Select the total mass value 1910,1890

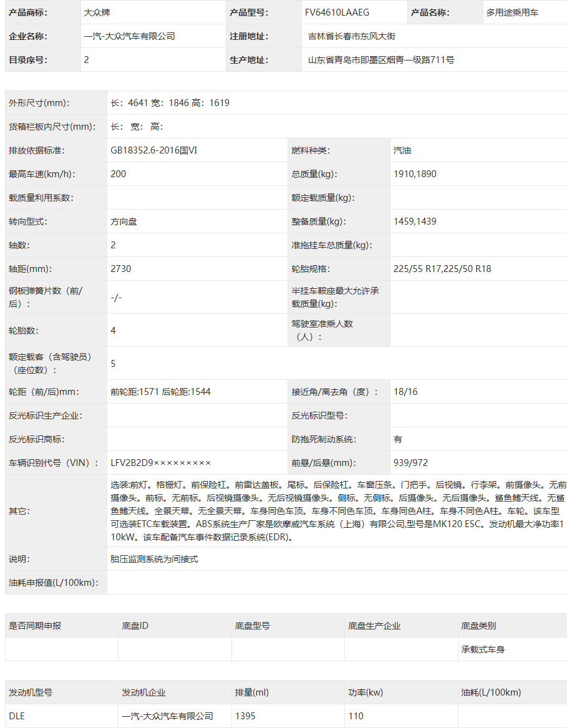pyautogui.click(x=415, y=174)
